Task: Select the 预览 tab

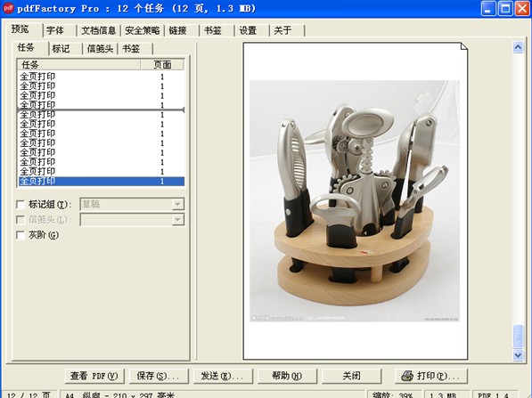Action: [x=24, y=29]
